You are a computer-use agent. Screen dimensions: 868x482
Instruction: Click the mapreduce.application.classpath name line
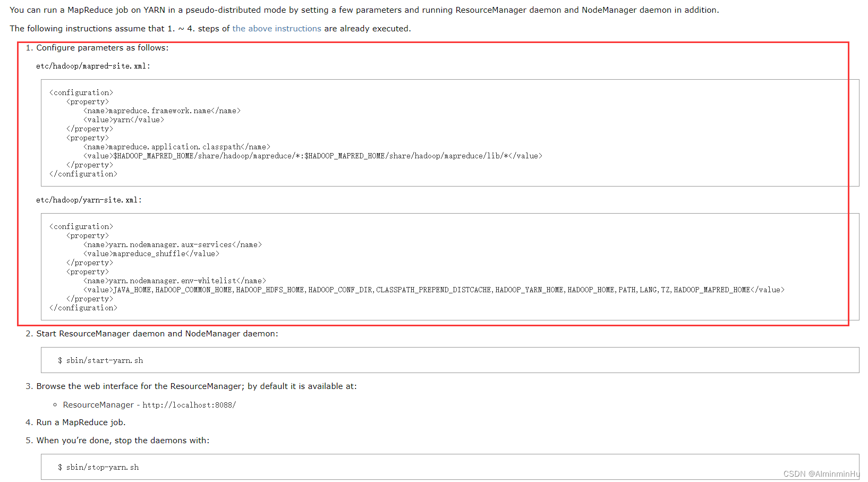pos(177,147)
